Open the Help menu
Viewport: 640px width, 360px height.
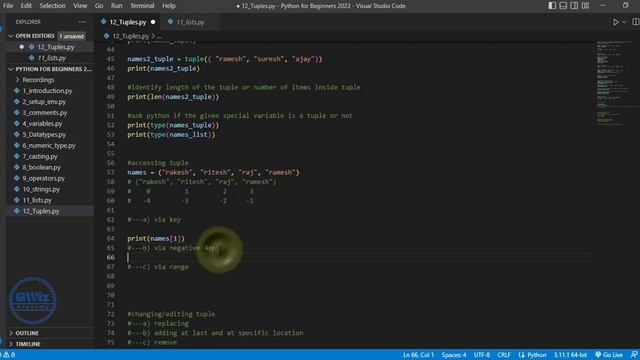(169, 6)
